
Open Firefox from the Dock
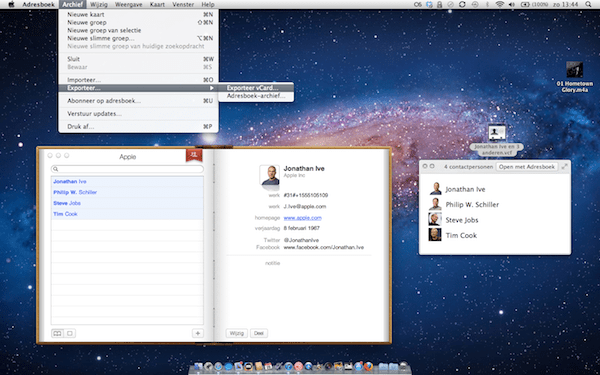coord(368,367)
